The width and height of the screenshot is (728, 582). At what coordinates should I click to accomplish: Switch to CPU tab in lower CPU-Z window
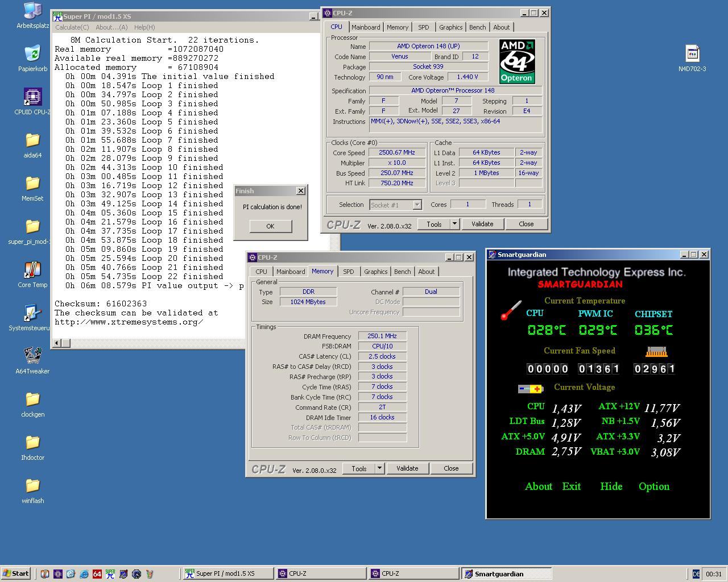(x=261, y=272)
